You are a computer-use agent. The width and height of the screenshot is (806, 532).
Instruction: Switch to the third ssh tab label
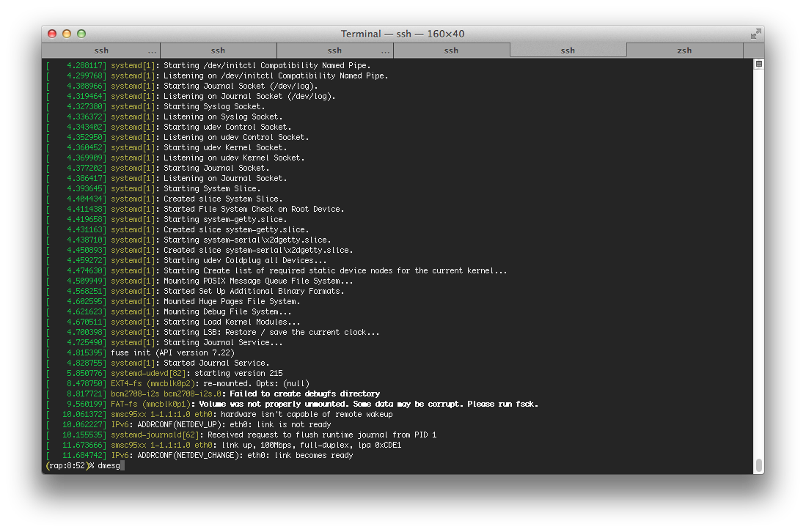tap(334, 51)
